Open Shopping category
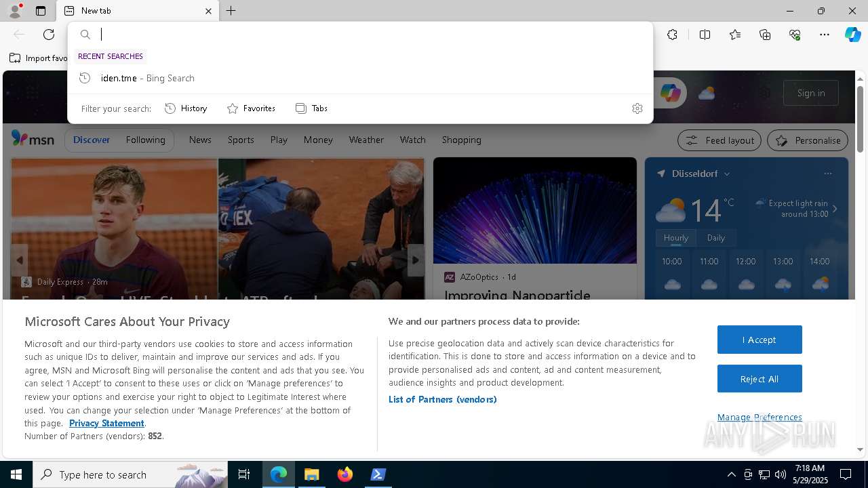 coord(461,140)
